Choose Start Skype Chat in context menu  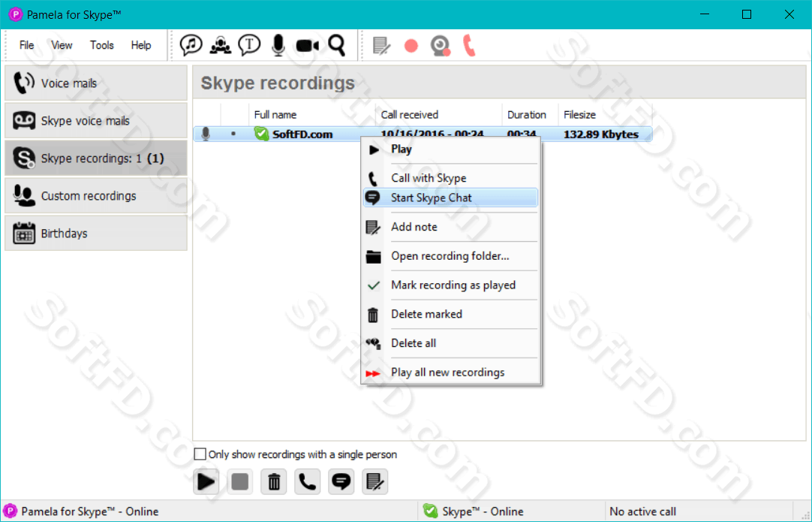(450, 198)
